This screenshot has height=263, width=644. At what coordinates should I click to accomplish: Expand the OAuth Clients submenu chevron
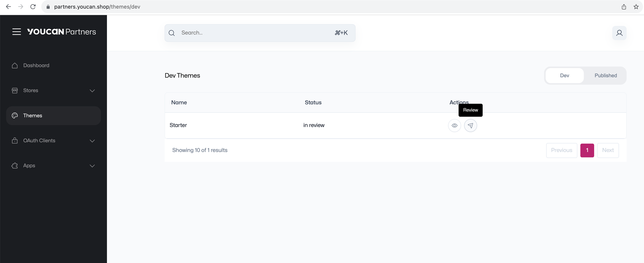pyautogui.click(x=92, y=141)
